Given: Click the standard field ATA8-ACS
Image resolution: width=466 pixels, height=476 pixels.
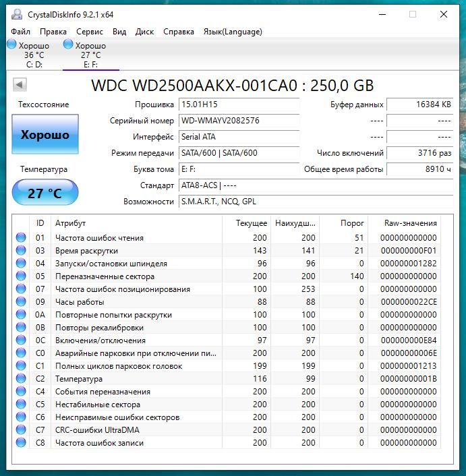Looking at the screenshot, I should [316, 185].
